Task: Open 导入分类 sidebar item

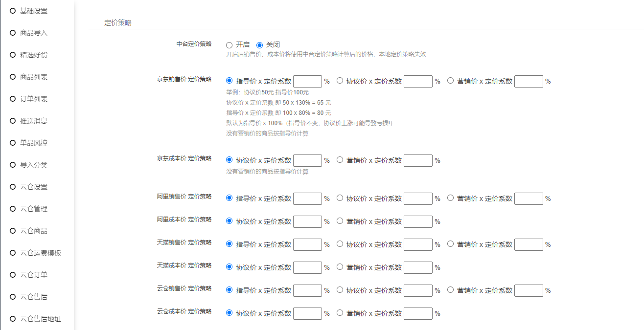Action: click(34, 165)
